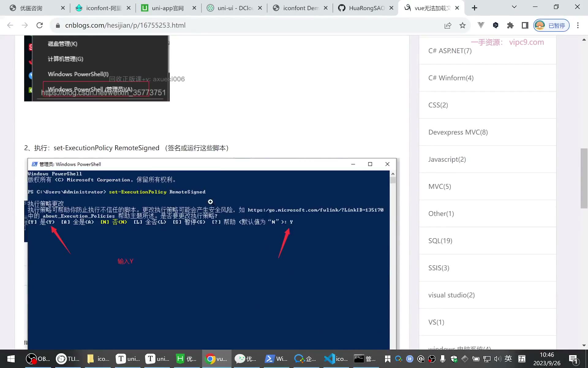This screenshot has height=368, width=588.
Task: Click the page vertical scrollbar thumb
Action: tap(584, 178)
